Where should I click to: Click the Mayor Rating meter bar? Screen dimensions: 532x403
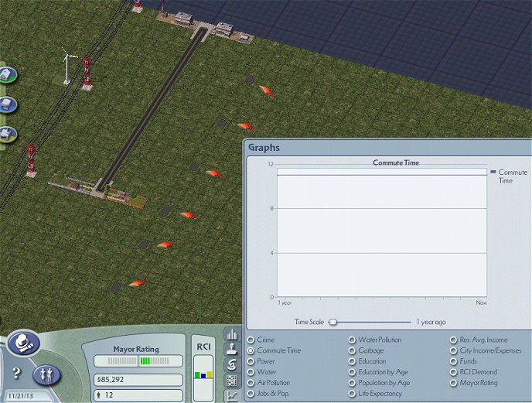coord(138,361)
